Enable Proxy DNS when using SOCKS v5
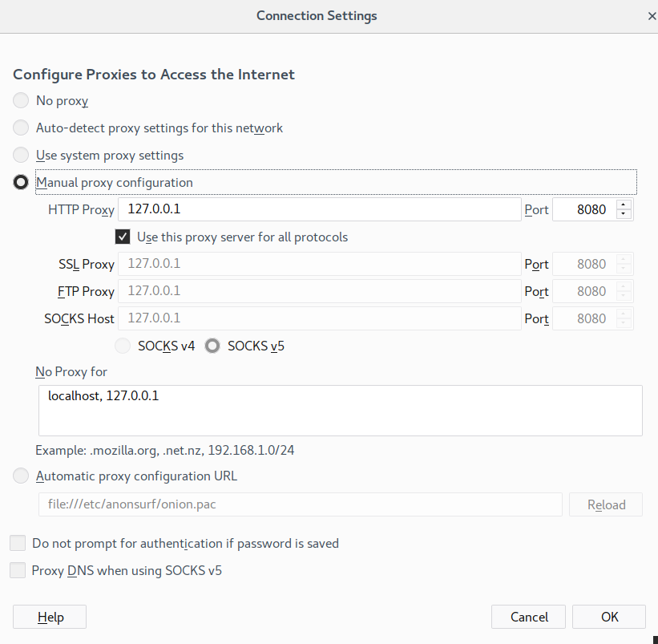This screenshot has width=658, height=644. point(18,571)
